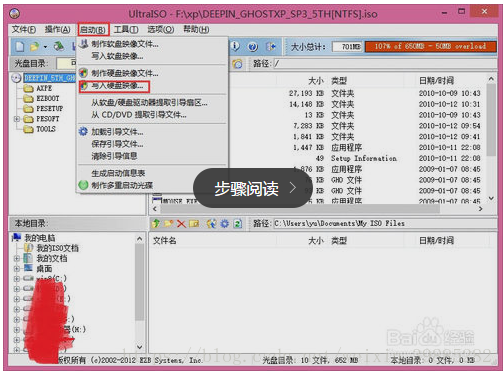503x376 pixels.
Task: Open the 操作(A) menu
Action: (x=58, y=30)
